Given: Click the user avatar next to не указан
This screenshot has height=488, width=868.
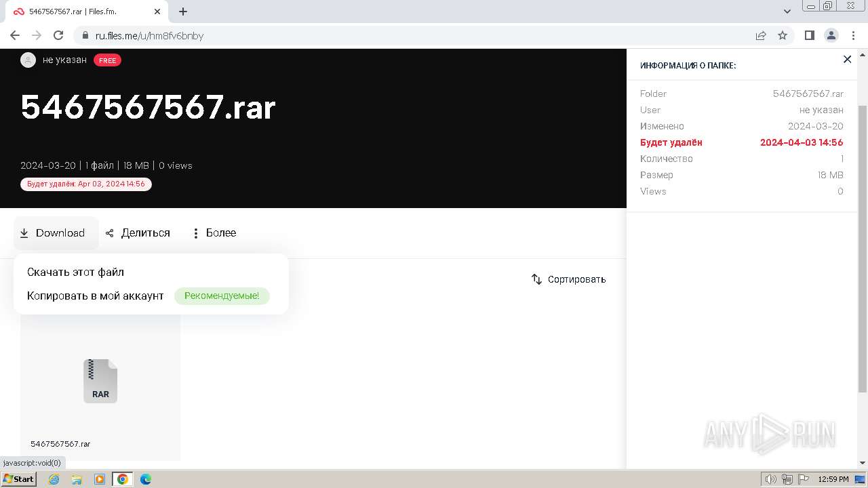Looking at the screenshot, I should point(28,60).
